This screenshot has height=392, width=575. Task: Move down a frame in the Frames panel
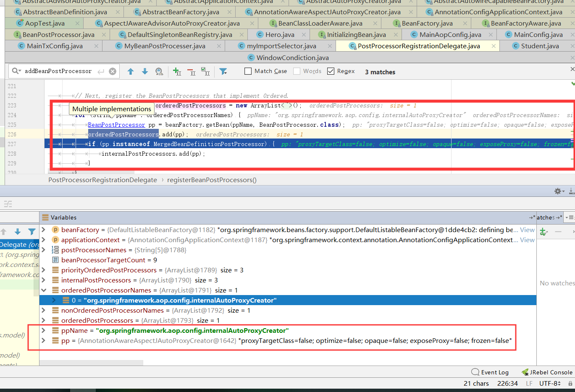[x=18, y=232]
